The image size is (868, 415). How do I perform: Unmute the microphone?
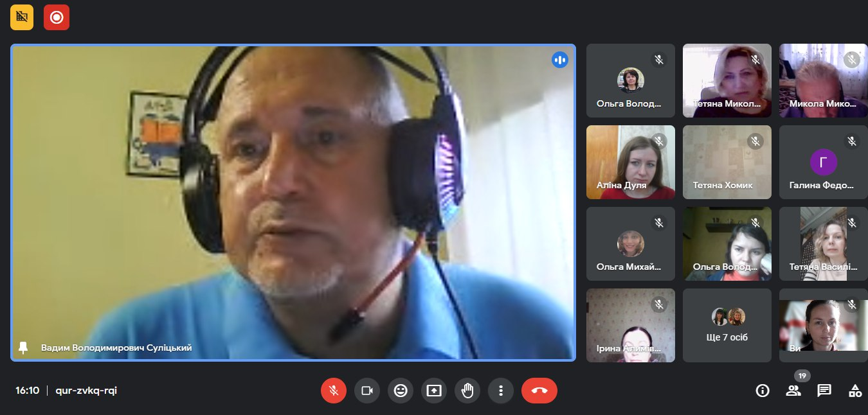(x=334, y=390)
